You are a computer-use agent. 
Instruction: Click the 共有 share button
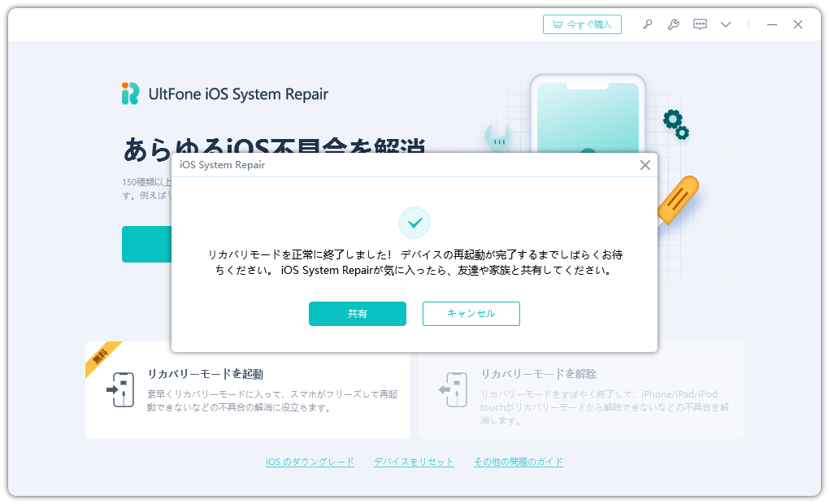click(358, 314)
